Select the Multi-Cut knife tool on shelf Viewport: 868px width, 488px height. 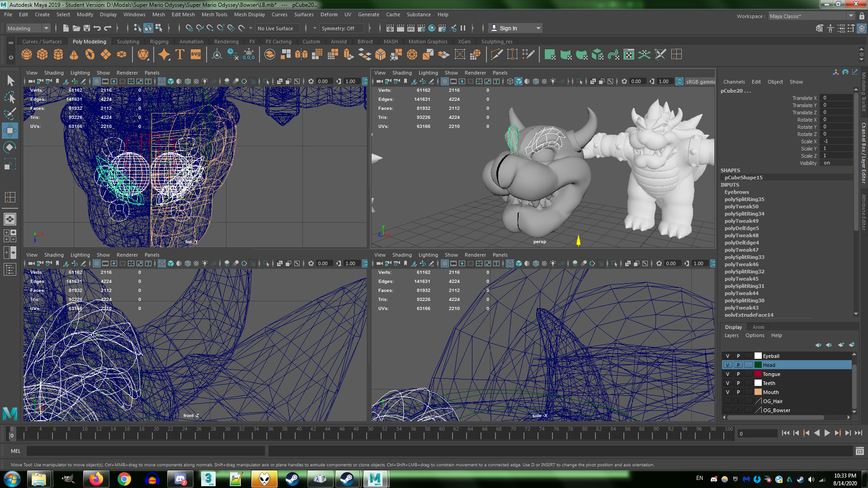pyautogui.click(x=496, y=55)
